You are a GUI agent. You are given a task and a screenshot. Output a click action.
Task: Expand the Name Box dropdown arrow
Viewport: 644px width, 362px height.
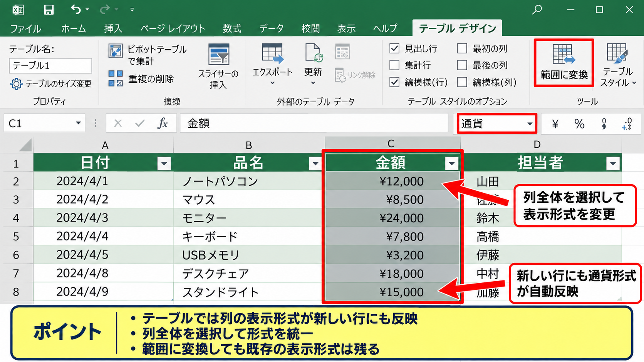pyautogui.click(x=78, y=123)
